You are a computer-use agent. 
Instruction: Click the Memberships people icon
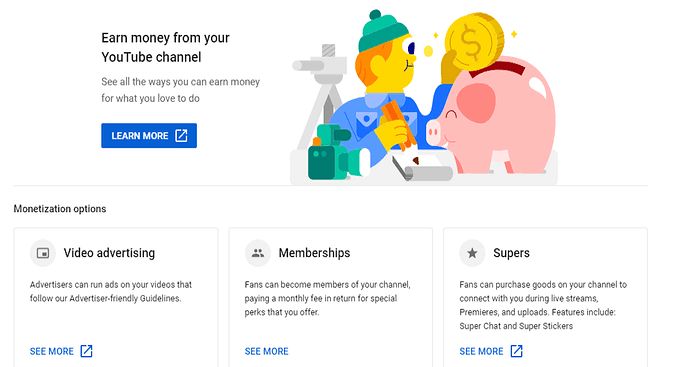tap(258, 253)
